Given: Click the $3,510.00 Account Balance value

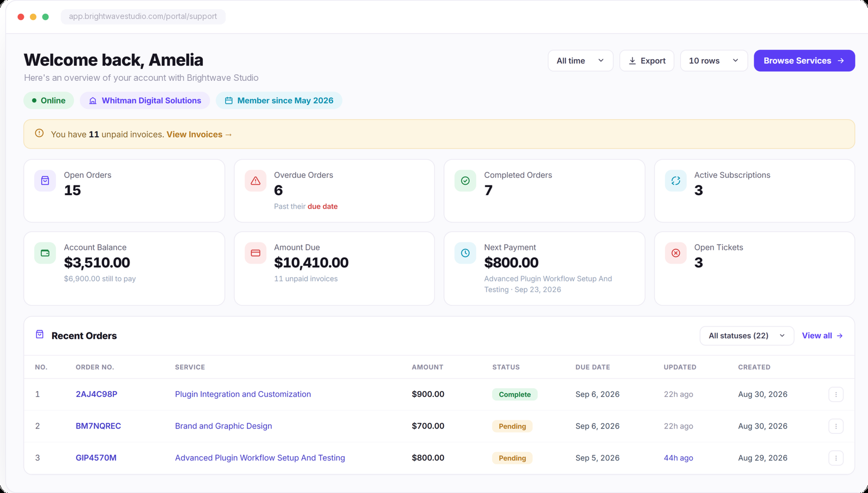Looking at the screenshot, I should point(97,263).
